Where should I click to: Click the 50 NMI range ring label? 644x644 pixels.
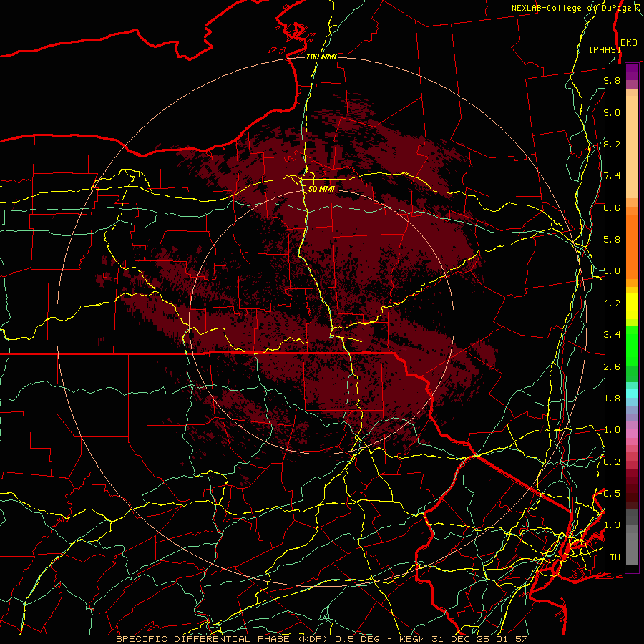pyautogui.click(x=321, y=189)
